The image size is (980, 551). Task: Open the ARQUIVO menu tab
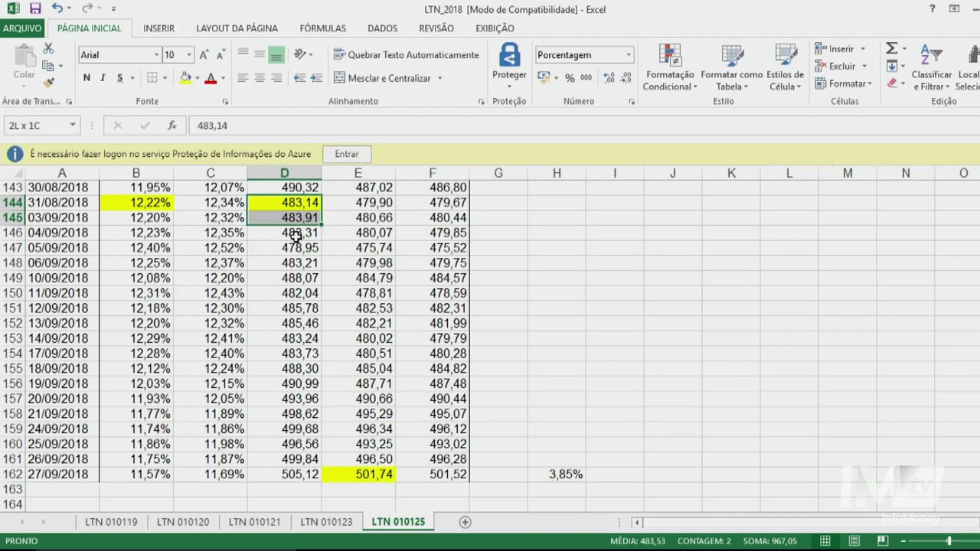[x=22, y=28]
